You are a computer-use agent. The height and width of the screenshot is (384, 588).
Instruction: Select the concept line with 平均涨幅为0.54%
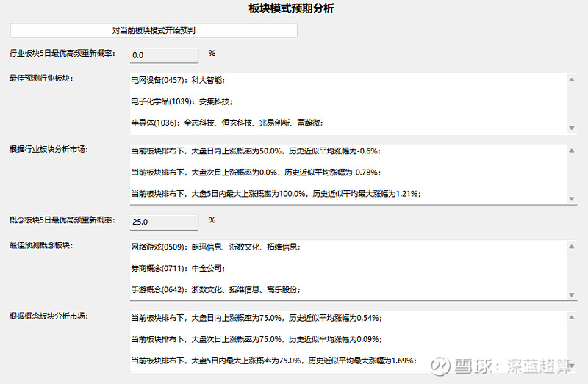[257, 318]
